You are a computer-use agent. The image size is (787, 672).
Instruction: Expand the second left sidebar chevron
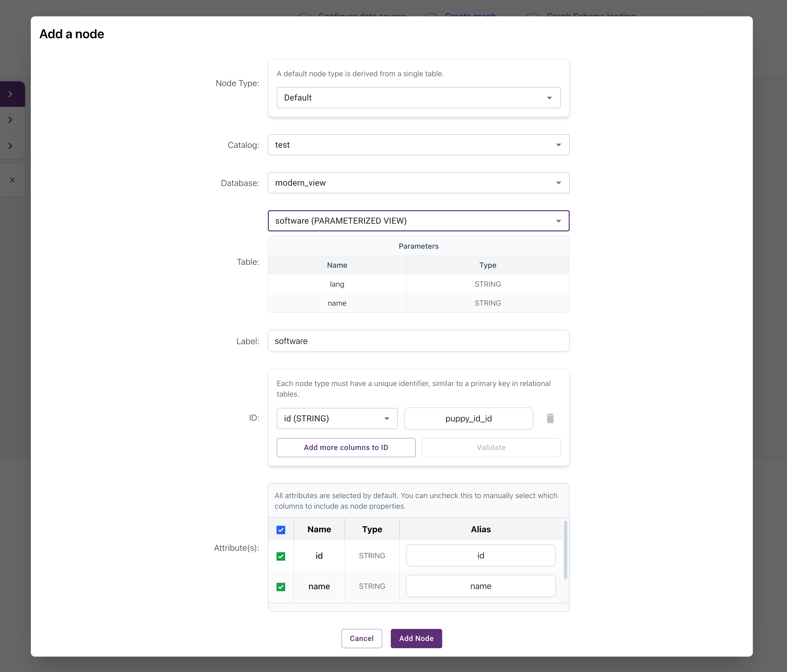(x=11, y=120)
